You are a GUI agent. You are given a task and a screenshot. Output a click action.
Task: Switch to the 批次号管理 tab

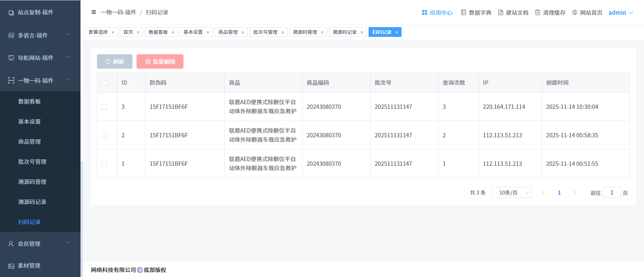click(265, 32)
